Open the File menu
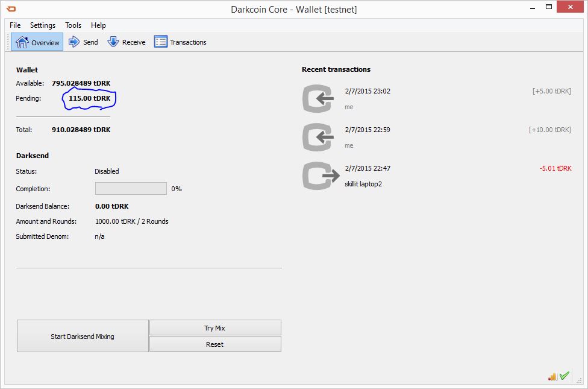588x389 pixels. (x=15, y=25)
